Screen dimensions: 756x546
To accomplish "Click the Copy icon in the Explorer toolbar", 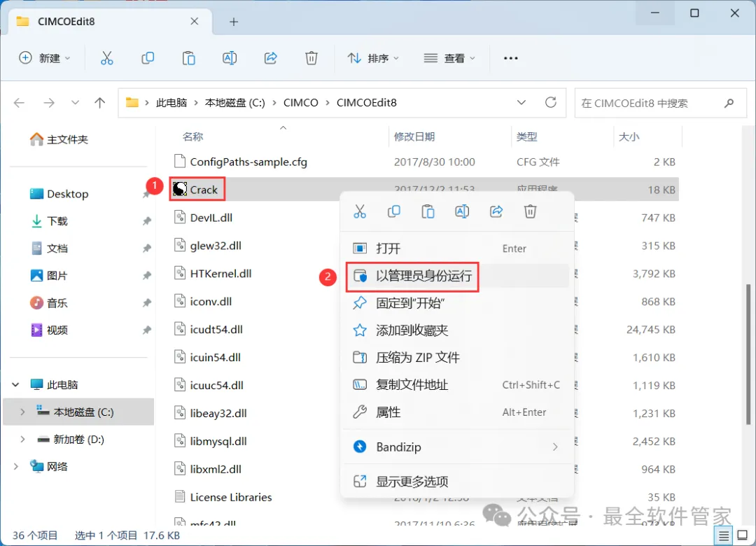I will pos(148,58).
